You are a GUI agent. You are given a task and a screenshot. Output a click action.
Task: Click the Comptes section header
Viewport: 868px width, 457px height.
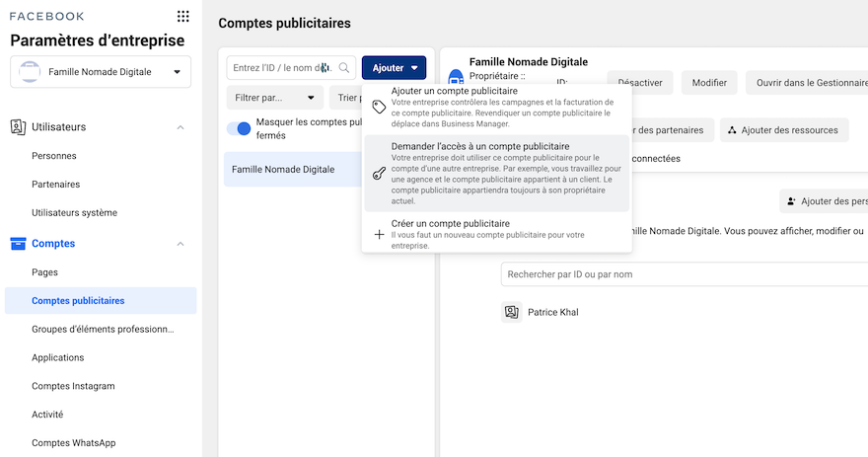pyautogui.click(x=53, y=243)
